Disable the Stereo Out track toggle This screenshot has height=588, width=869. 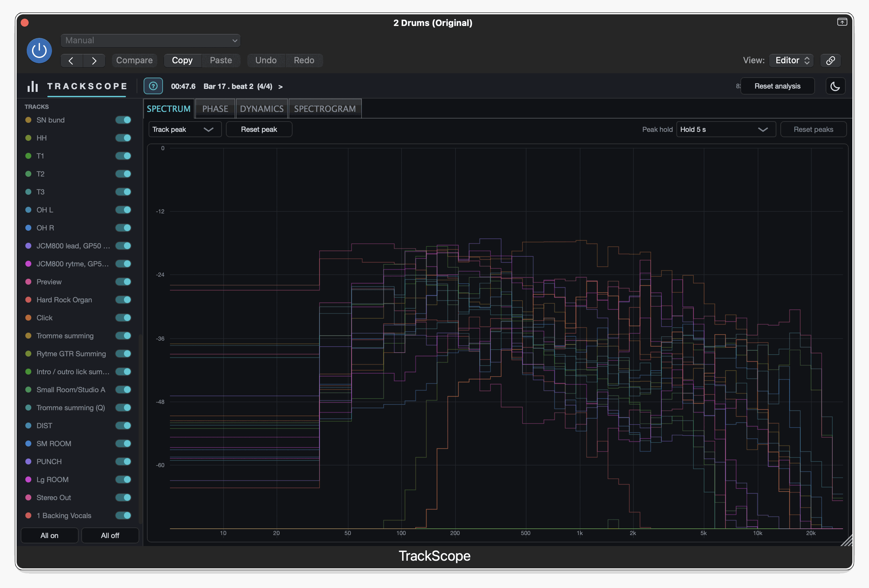[x=123, y=497]
